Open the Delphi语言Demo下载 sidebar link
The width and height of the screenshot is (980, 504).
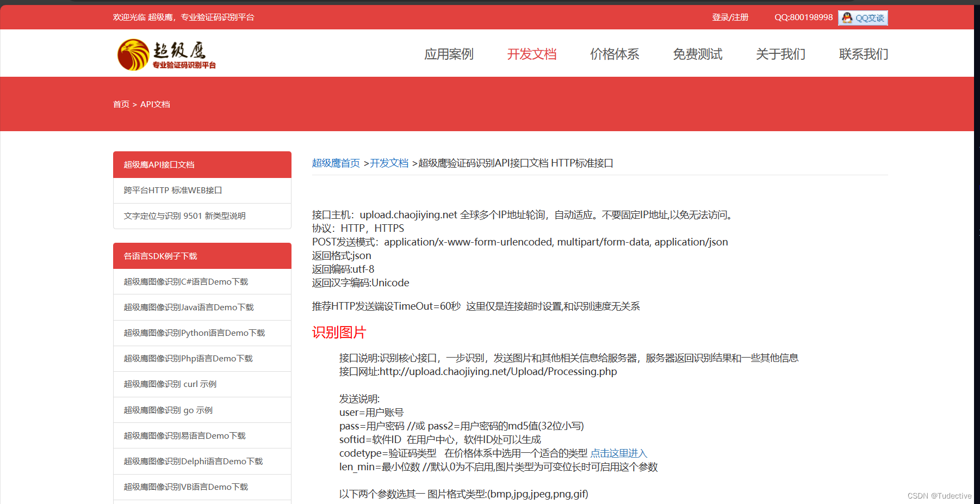tap(202, 461)
